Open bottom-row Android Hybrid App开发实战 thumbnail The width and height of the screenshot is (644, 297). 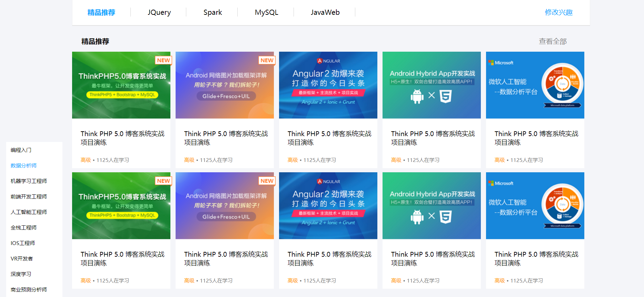click(432, 206)
